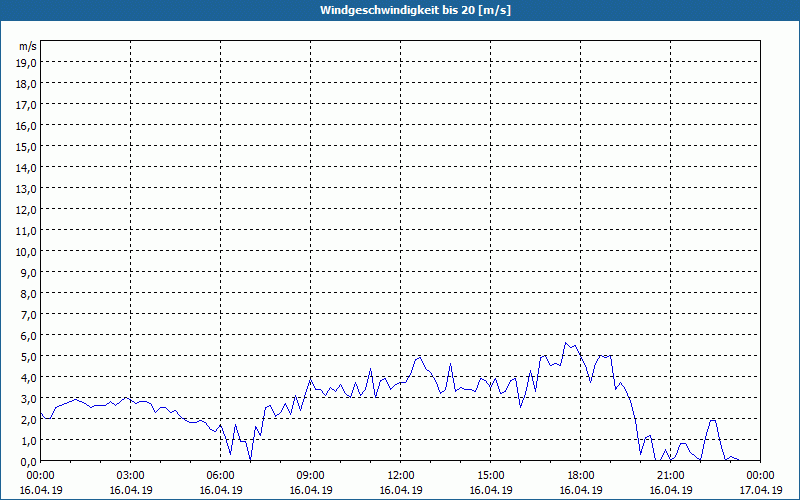Screen dimensions: 800x500
Task: Click the 7,0 y-axis label
Action: [30, 315]
